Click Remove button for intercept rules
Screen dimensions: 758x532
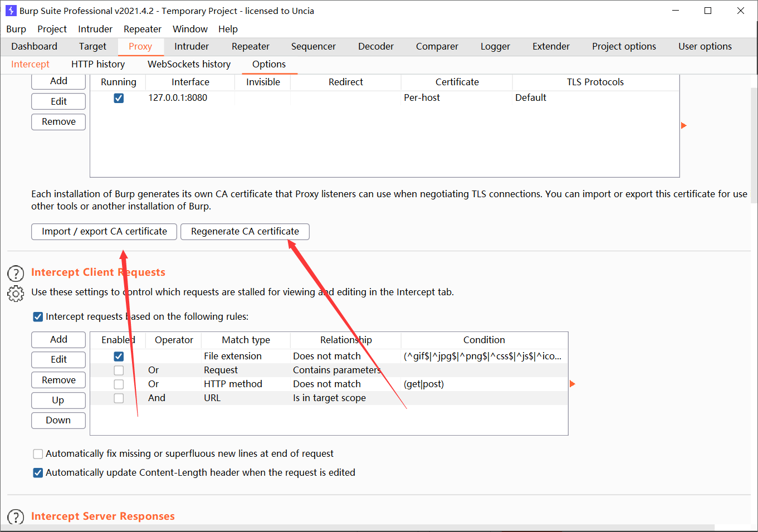pos(58,380)
